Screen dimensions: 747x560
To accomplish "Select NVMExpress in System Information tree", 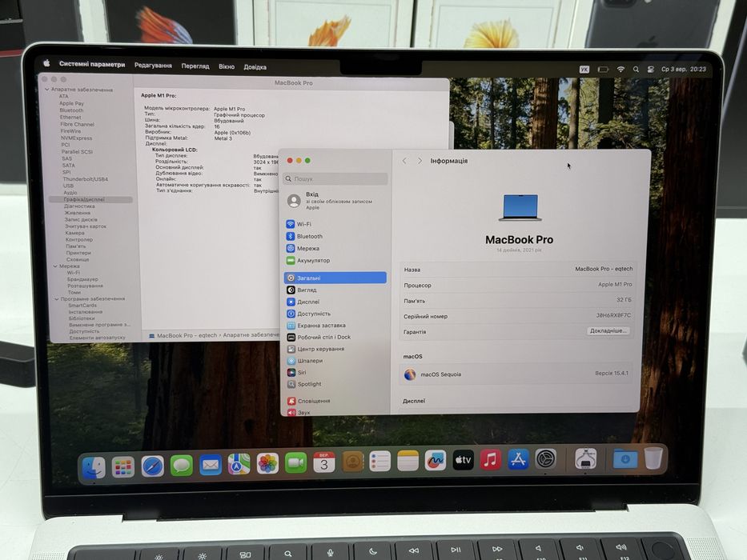I will coord(76,138).
